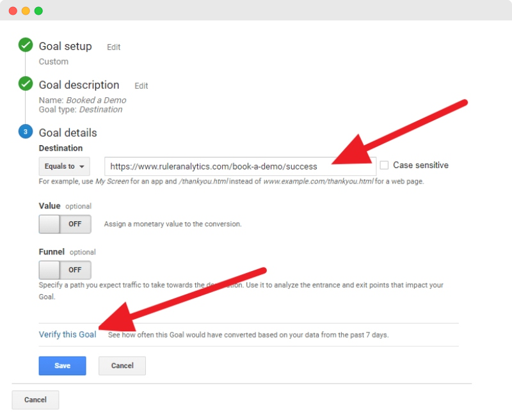
Task: Click the Value optional label
Action: pyautogui.click(x=65, y=206)
